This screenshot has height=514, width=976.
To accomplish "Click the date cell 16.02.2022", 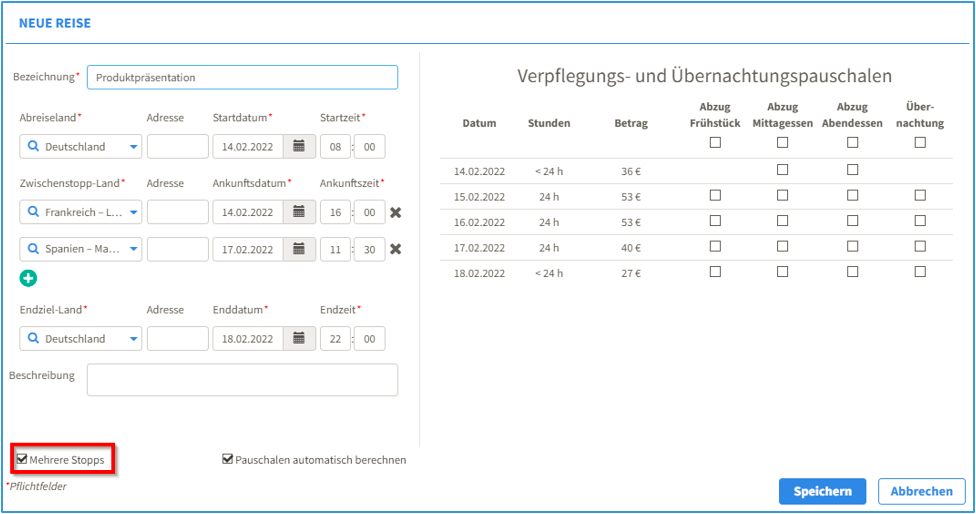I will click(479, 222).
